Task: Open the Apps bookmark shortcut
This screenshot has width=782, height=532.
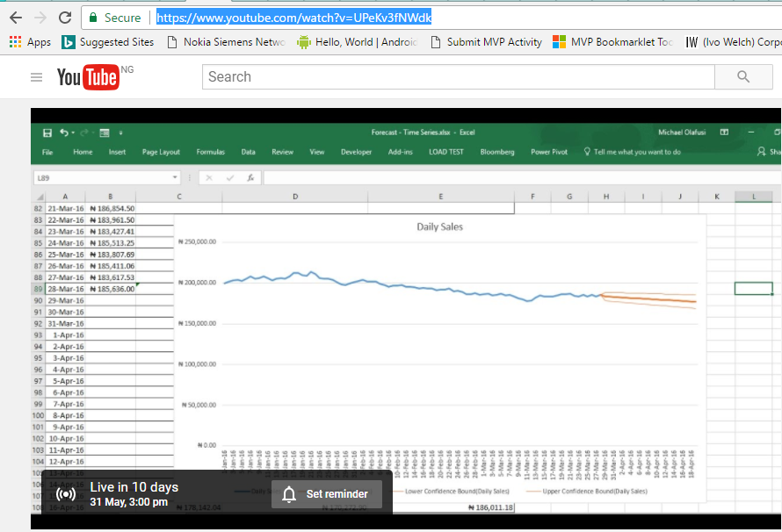Action: pos(31,42)
